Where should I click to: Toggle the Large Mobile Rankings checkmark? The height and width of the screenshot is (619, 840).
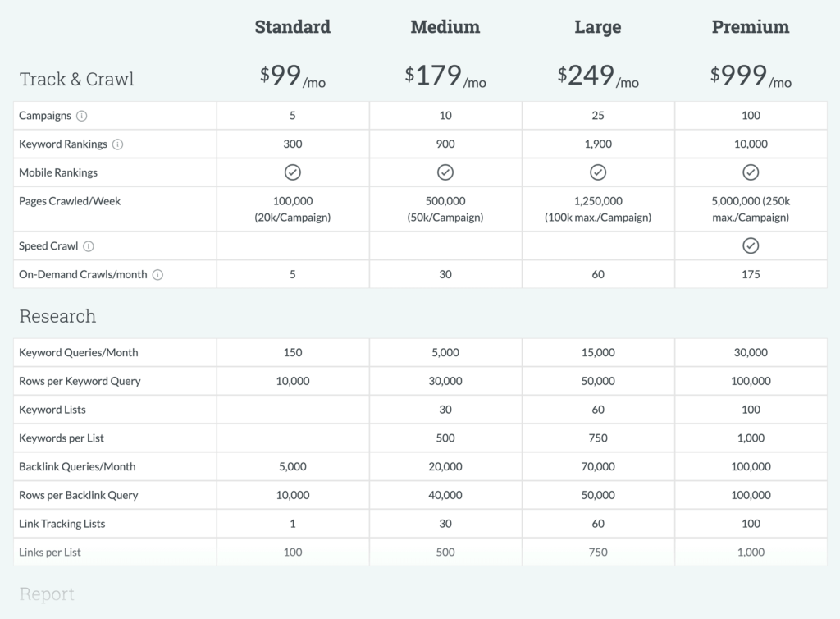click(598, 172)
